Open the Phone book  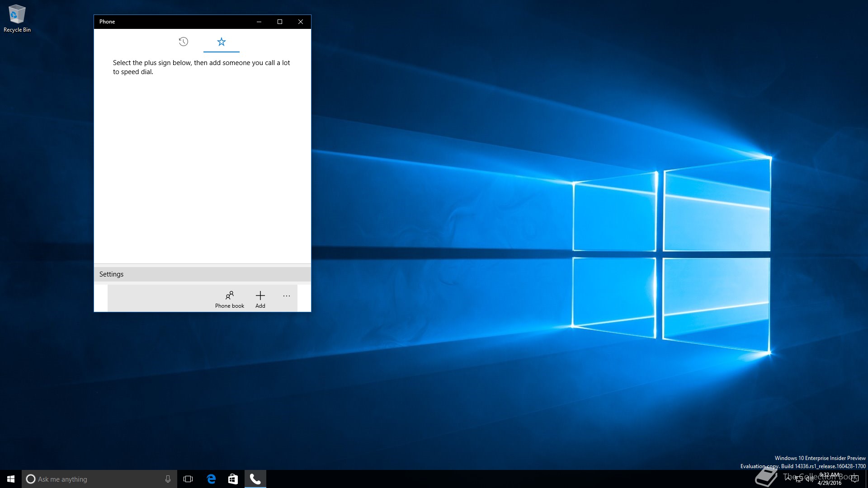(x=229, y=299)
